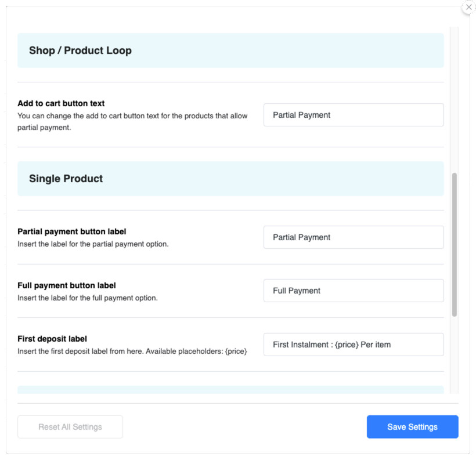Click the Save Settings button
The height and width of the screenshot is (460, 476).
click(413, 427)
